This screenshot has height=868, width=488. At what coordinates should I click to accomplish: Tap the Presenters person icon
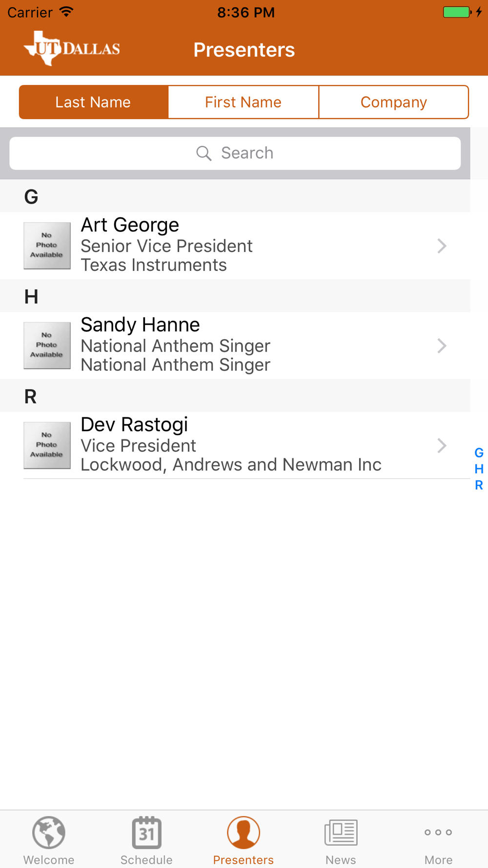(244, 832)
